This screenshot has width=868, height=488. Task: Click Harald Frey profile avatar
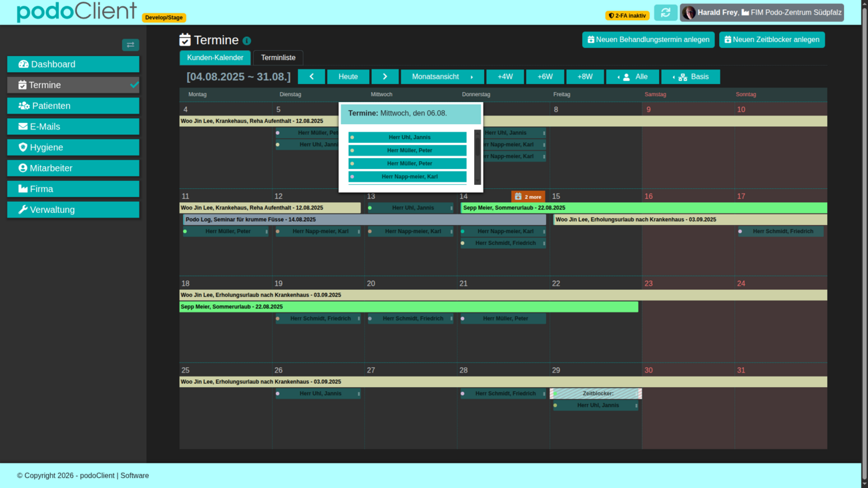point(689,13)
